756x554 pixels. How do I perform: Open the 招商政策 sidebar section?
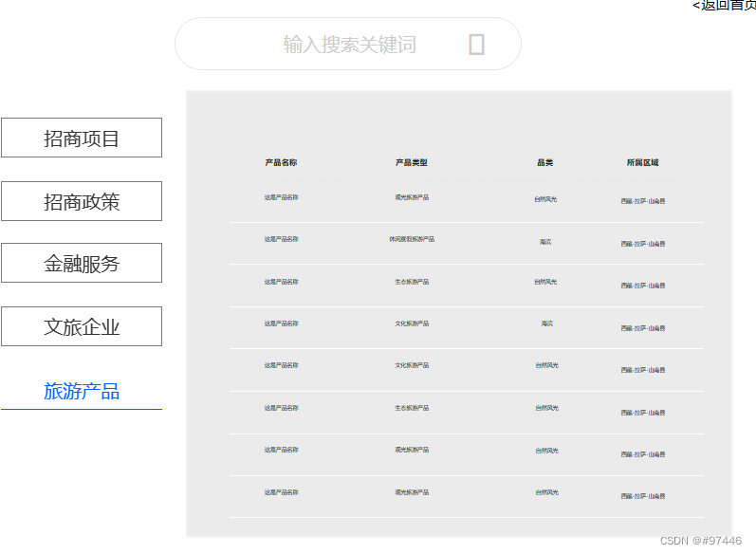(82, 201)
